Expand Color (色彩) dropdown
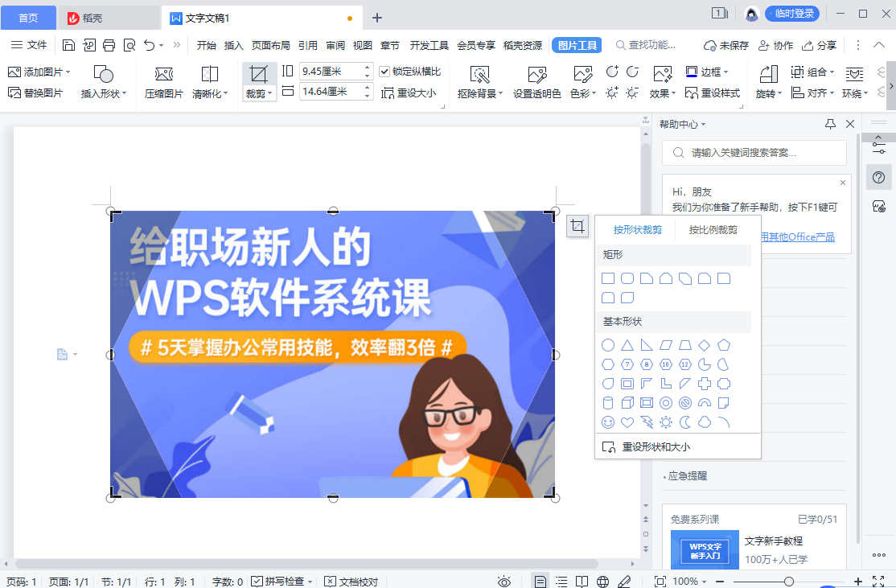Viewport: 896px width, 588px height. [x=594, y=94]
